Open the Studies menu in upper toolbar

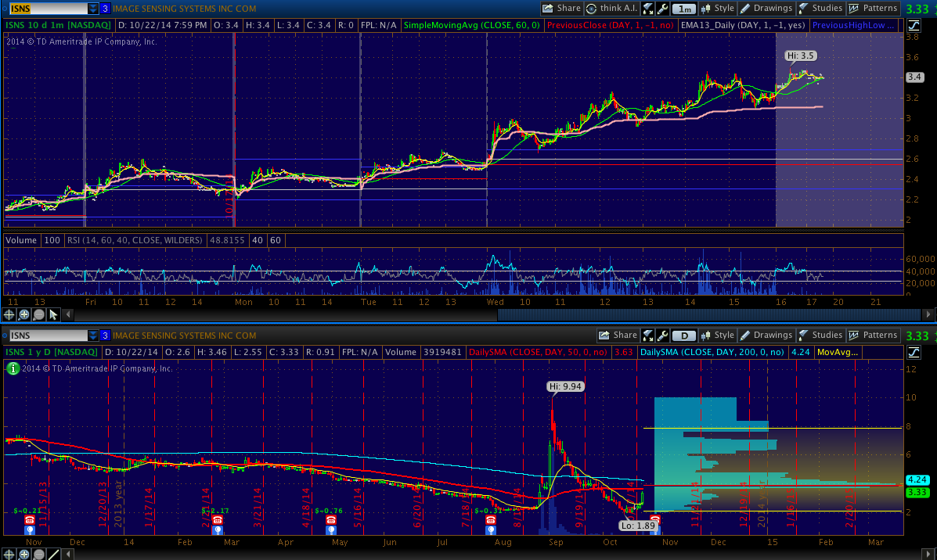pyautogui.click(x=820, y=9)
